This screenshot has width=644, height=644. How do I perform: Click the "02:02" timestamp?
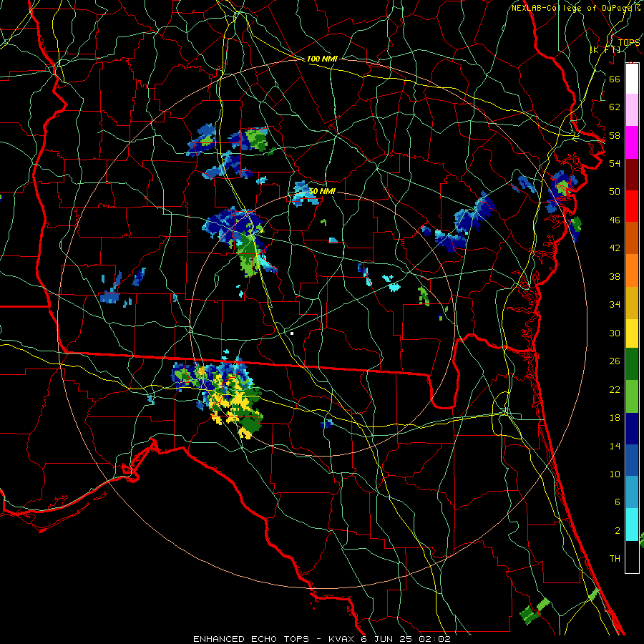pos(434,639)
